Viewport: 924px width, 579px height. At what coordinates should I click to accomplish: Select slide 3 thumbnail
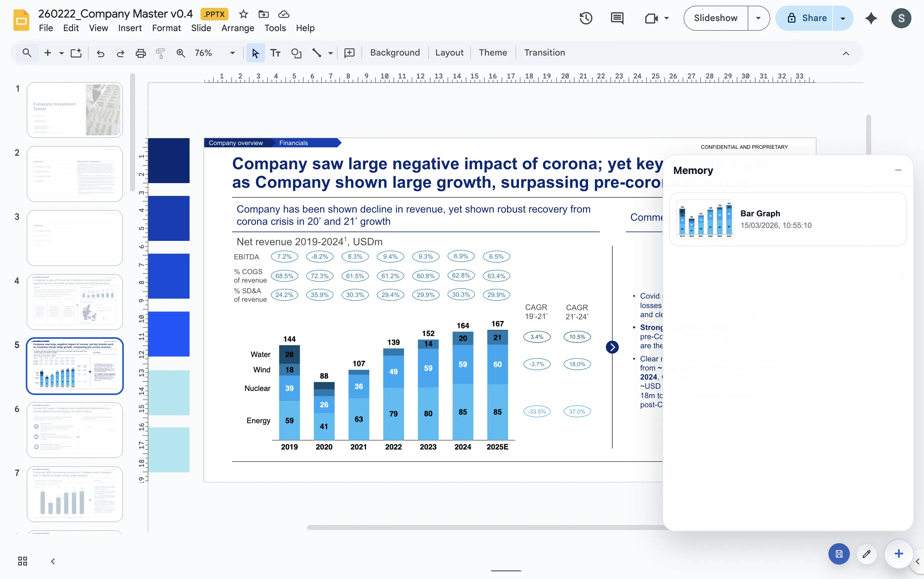[x=74, y=237]
